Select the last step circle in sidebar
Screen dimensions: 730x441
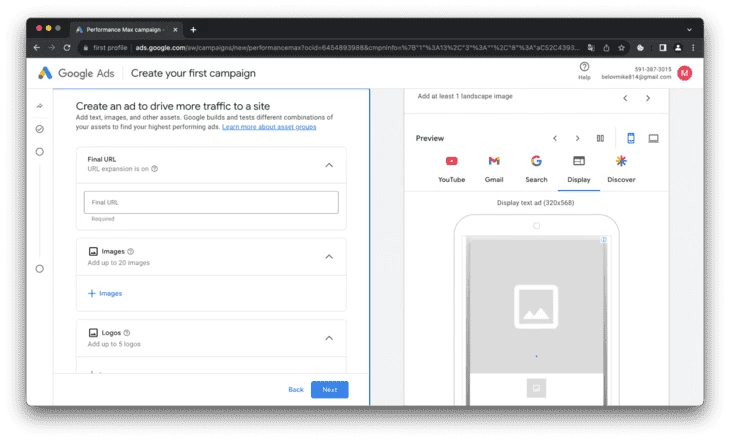click(x=40, y=269)
